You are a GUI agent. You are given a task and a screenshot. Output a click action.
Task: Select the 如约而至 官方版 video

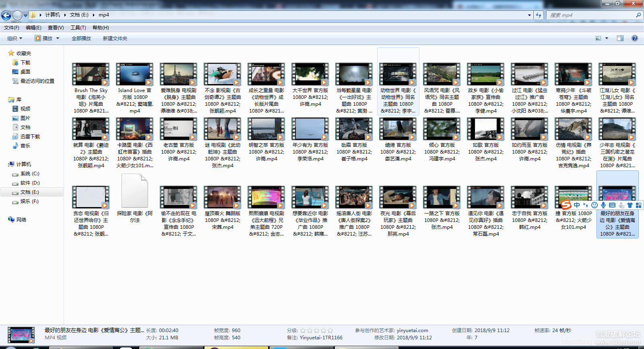click(530, 140)
